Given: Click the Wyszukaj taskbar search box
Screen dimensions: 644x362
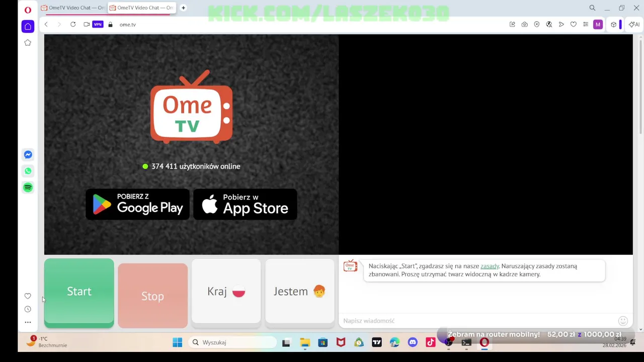Looking at the screenshot, I should [x=232, y=342].
